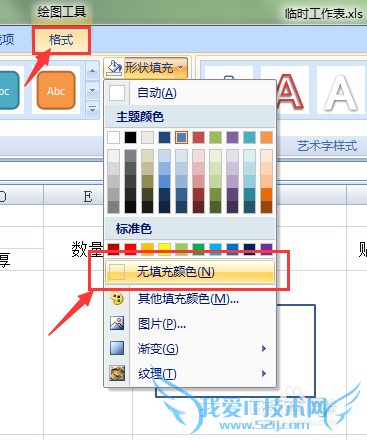Pick highlighted blue theme color swatch
The image size is (367, 440).
[181, 137]
